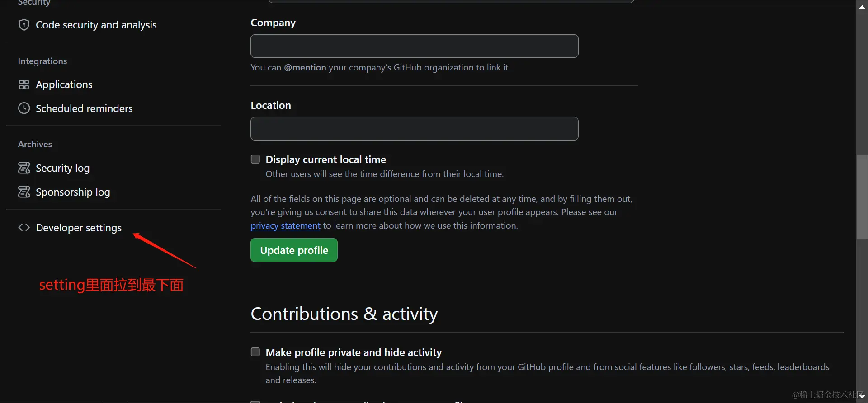
Task: Click the Applications grid icon
Action: click(x=24, y=84)
